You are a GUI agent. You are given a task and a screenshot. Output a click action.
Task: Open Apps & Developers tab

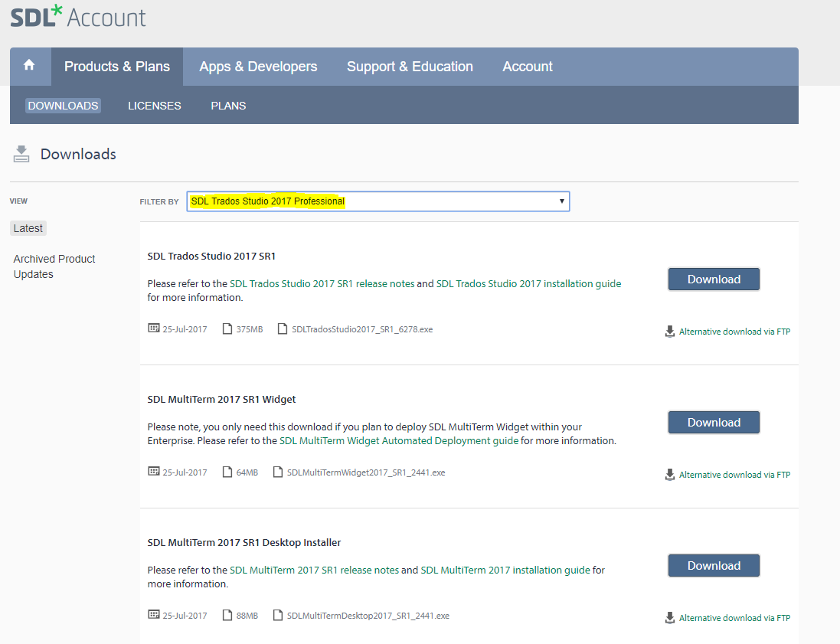(258, 67)
